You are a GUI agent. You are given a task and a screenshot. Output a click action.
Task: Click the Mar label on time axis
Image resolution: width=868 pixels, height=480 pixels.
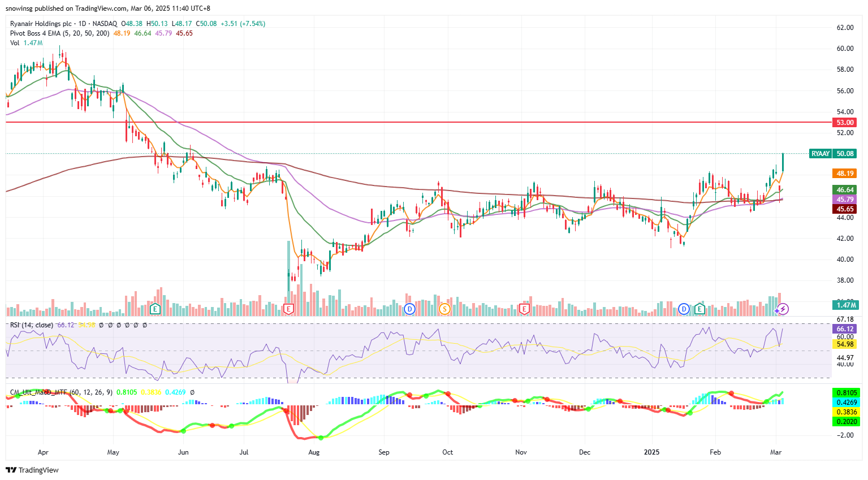pyautogui.click(x=776, y=452)
